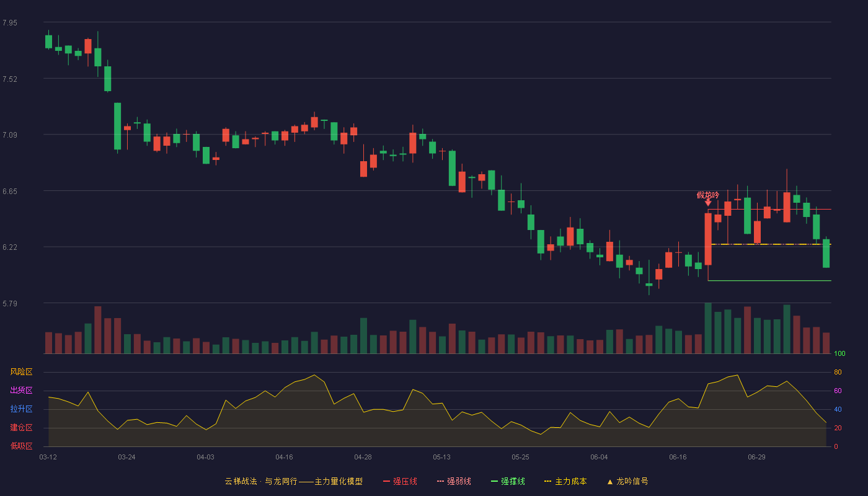Click the 04-03 date label
This screenshot has height=496, width=868.
click(205, 457)
